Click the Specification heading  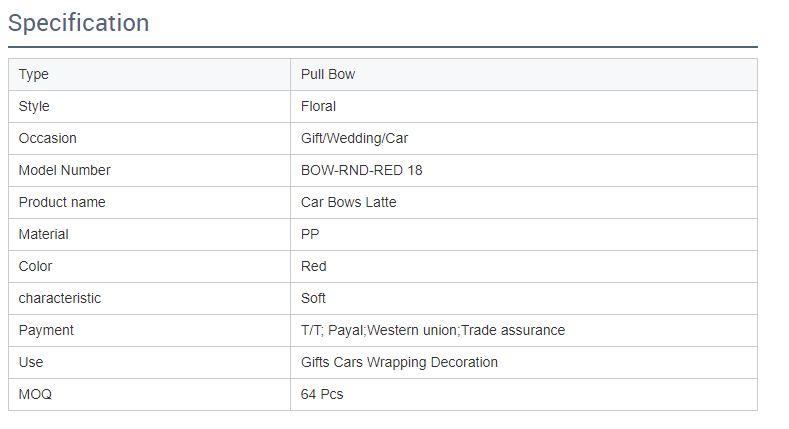click(x=79, y=23)
